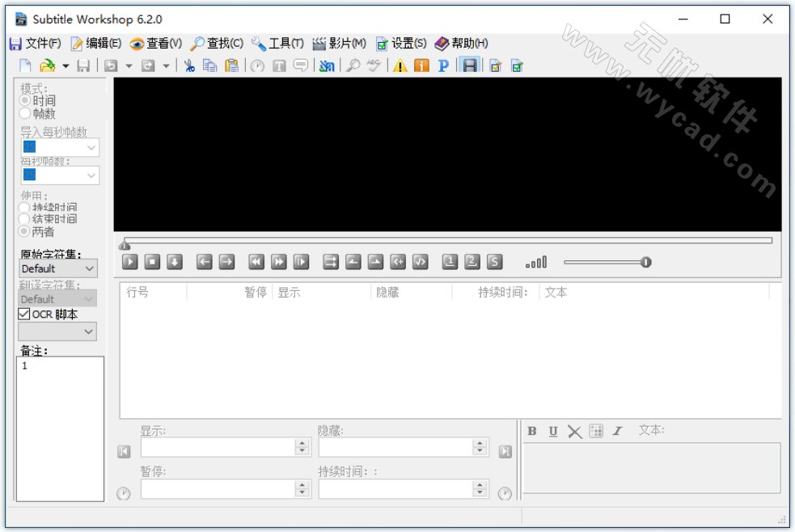Image resolution: width=795 pixels, height=532 pixels.
Task: Expand the undo history dropdown arrow
Action: 129,65
